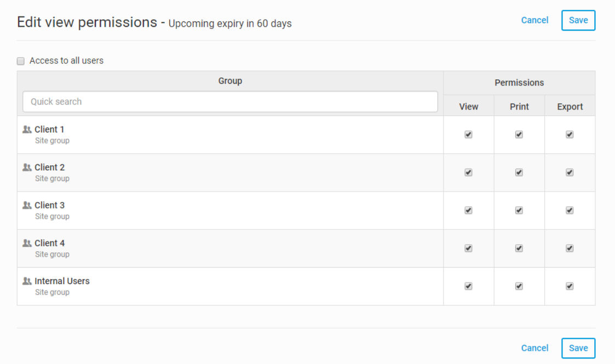This screenshot has height=364, width=615.
Task: Select the Internal Users group name
Action: click(x=62, y=281)
